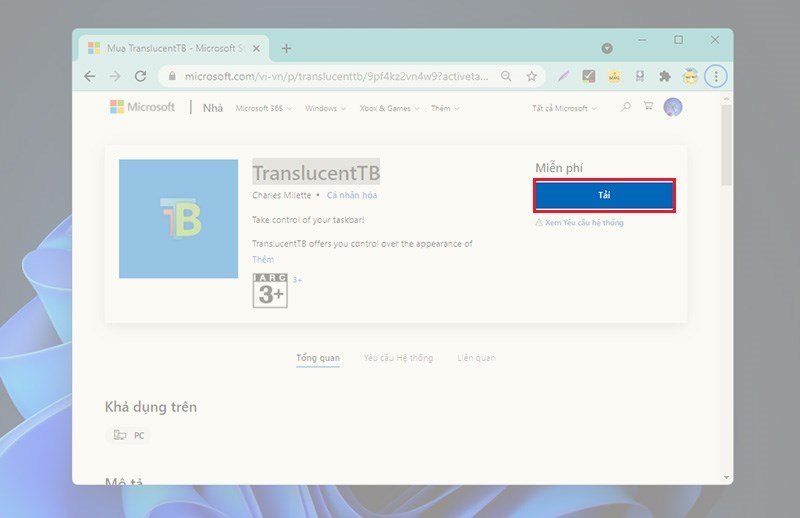
Task: Open the Chrome extensions puzzle icon
Action: [x=664, y=76]
